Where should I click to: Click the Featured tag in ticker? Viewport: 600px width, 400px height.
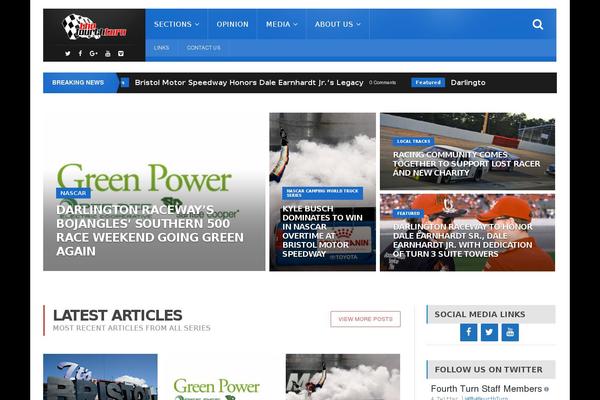click(428, 82)
